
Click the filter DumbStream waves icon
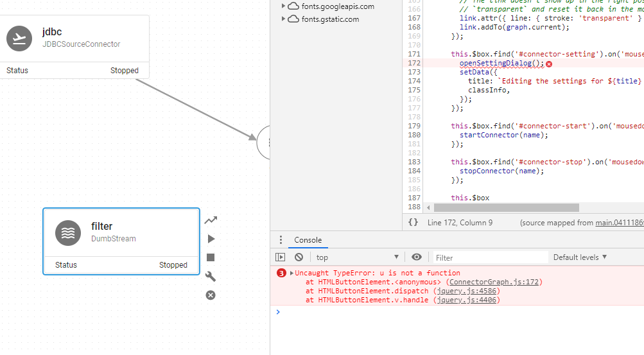pos(68,233)
